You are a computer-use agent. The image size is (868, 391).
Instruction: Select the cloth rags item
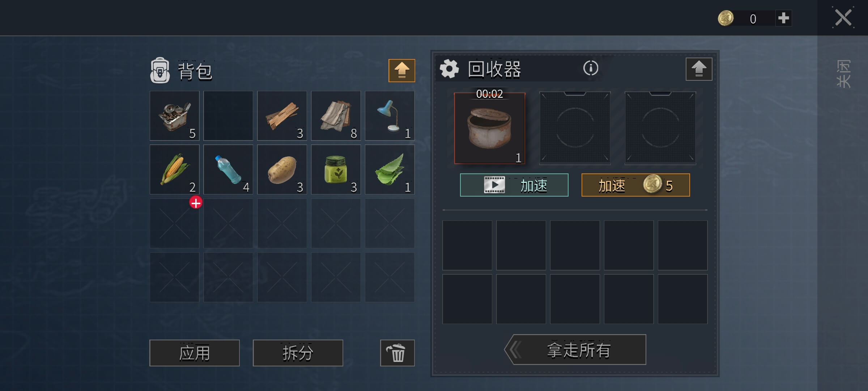(336, 116)
